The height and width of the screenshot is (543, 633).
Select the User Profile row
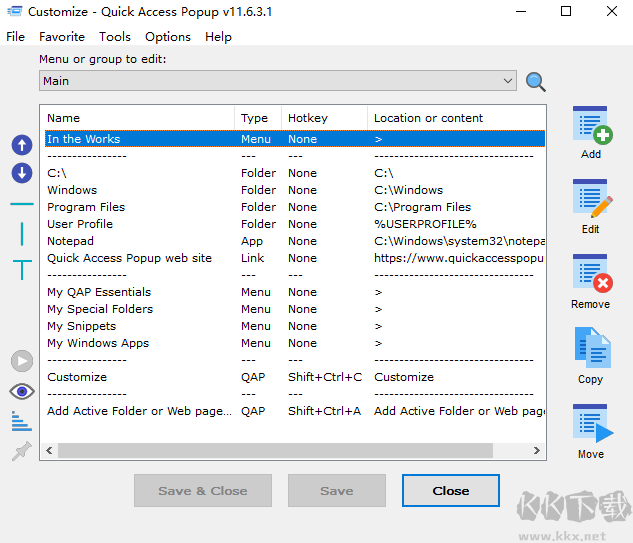[x=295, y=224]
